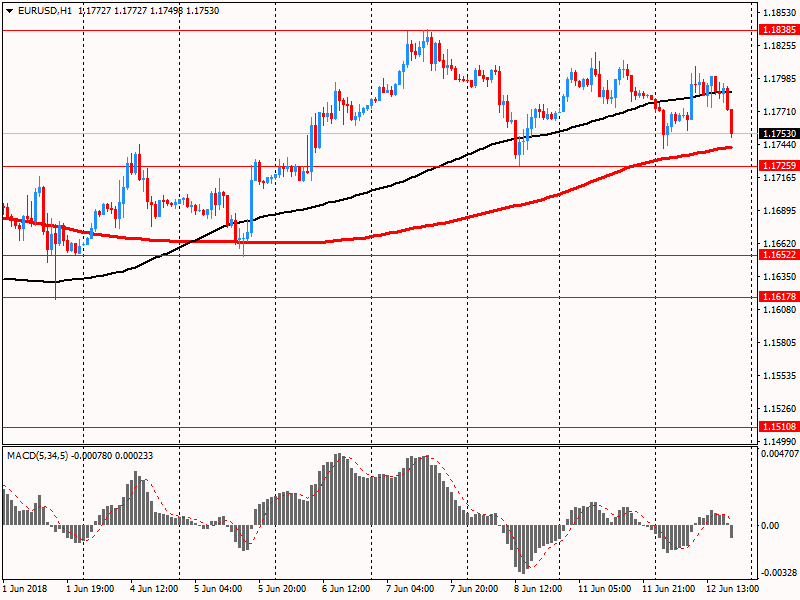Select the 1.17710 price scale value
The image size is (800, 600).
point(779,112)
